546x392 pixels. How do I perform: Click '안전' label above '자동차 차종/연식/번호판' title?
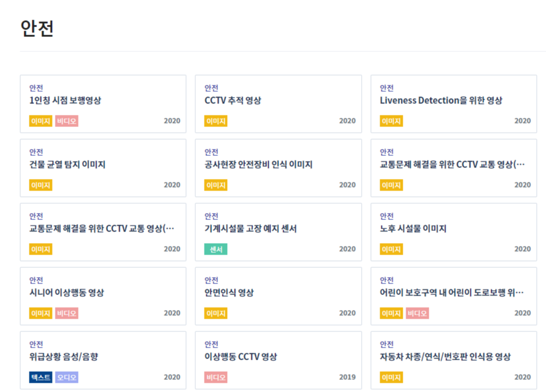[x=387, y=344]
